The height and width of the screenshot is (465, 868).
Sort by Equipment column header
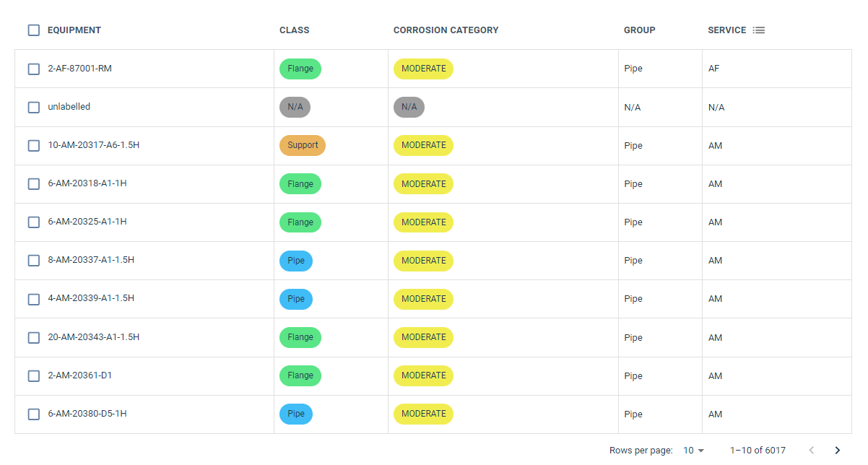tap(74, 30)
